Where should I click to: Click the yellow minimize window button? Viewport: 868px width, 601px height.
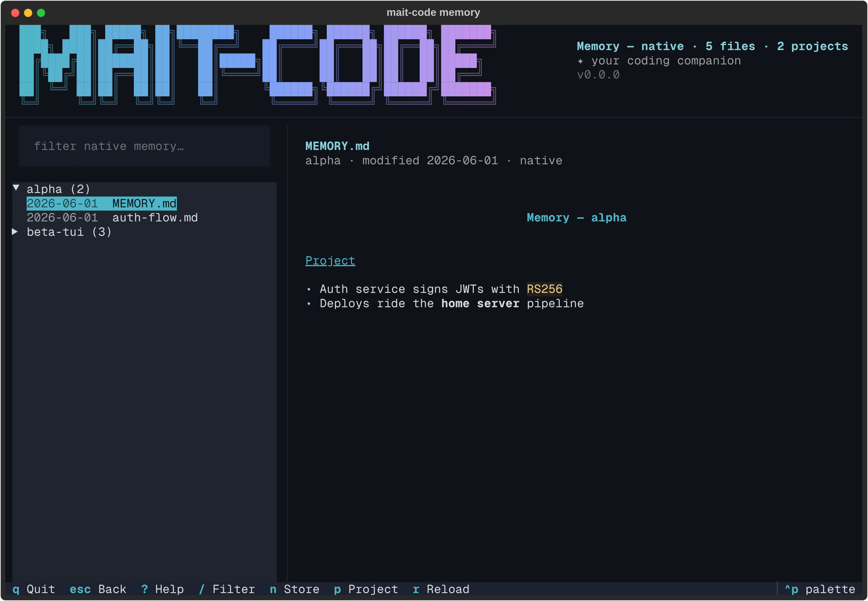[x=28, y=13]
